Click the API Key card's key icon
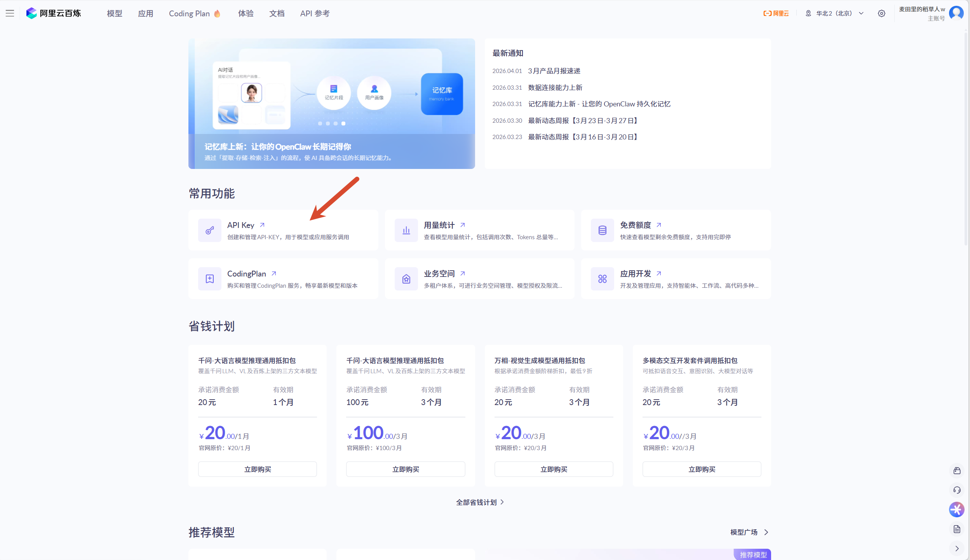The height and width of the screenshot is (560, 970). pyautogui.click(x=210, y=231)
